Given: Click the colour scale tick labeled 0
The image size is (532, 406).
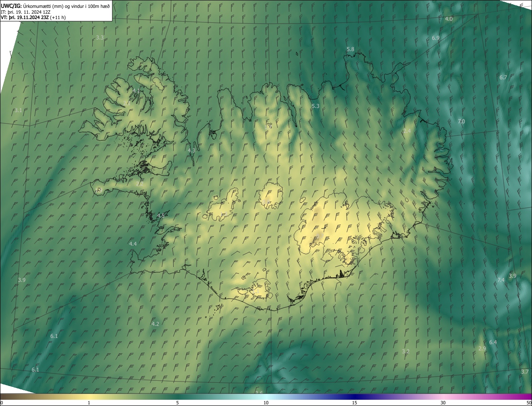Looking at the screenshot, I should tap(1, 403).
